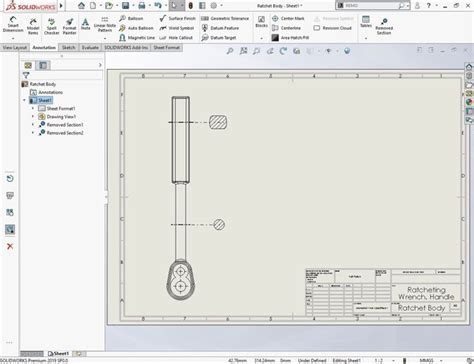Open the Tables dropdown arrow
474x364 pixels.
[366, 38]
